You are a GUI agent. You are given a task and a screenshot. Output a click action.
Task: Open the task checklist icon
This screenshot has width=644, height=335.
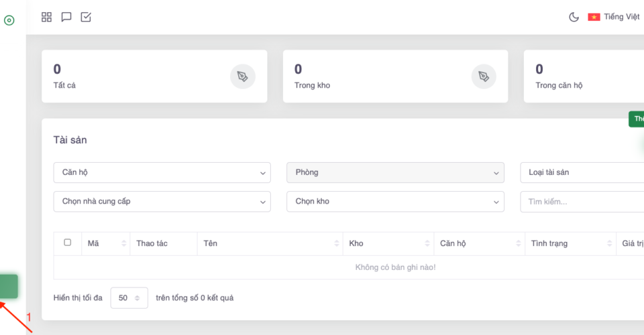click(86, 17)
